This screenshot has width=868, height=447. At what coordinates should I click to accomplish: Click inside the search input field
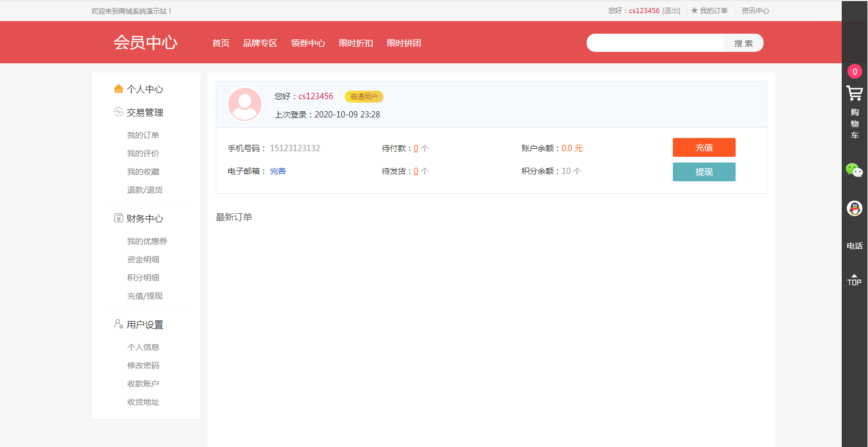(651, 42)
